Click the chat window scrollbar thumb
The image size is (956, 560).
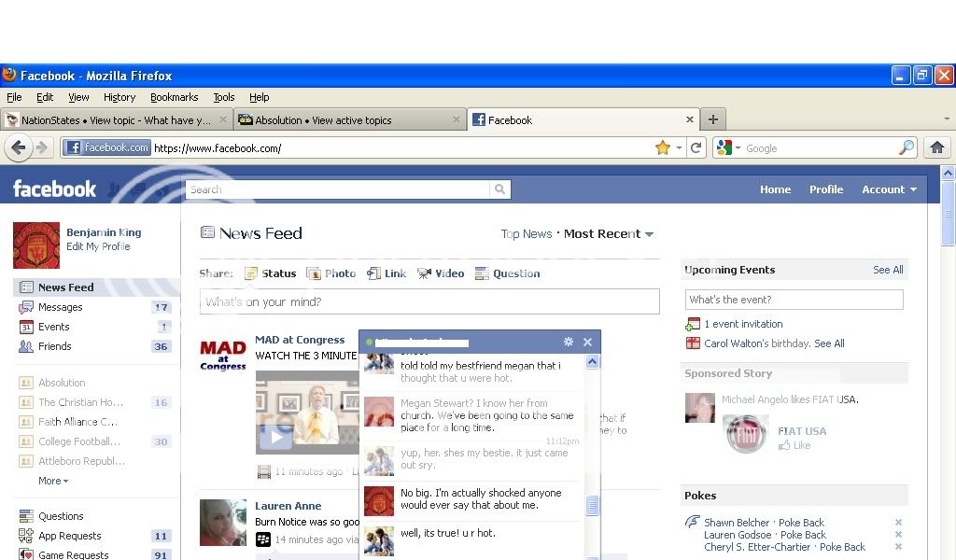[x=592, y=505]
